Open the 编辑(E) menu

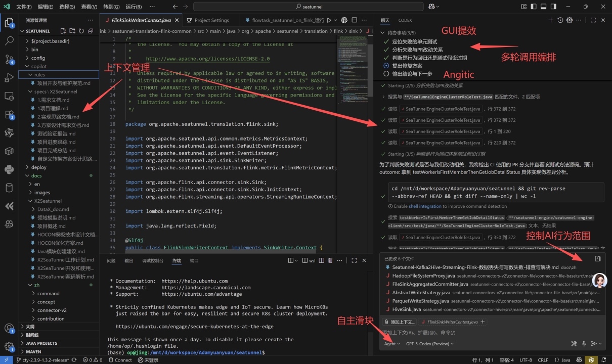click(x=46, y=7)
